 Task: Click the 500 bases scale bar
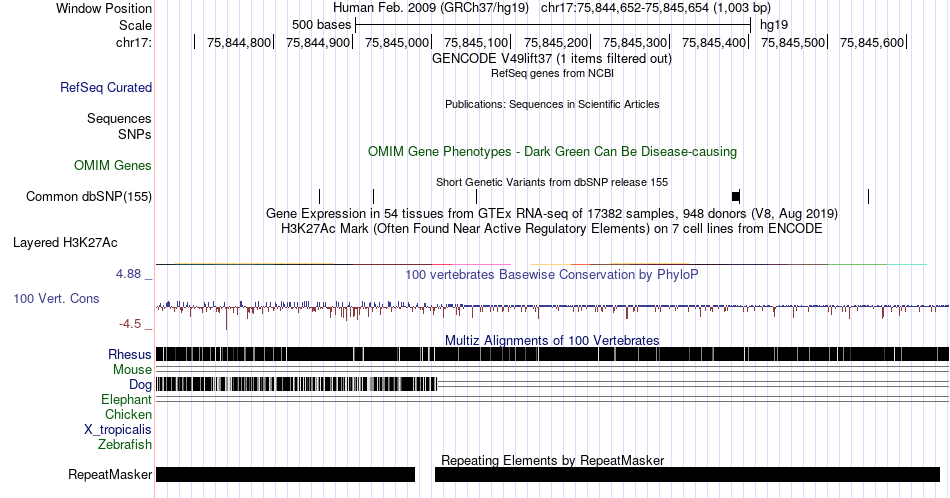553,25
